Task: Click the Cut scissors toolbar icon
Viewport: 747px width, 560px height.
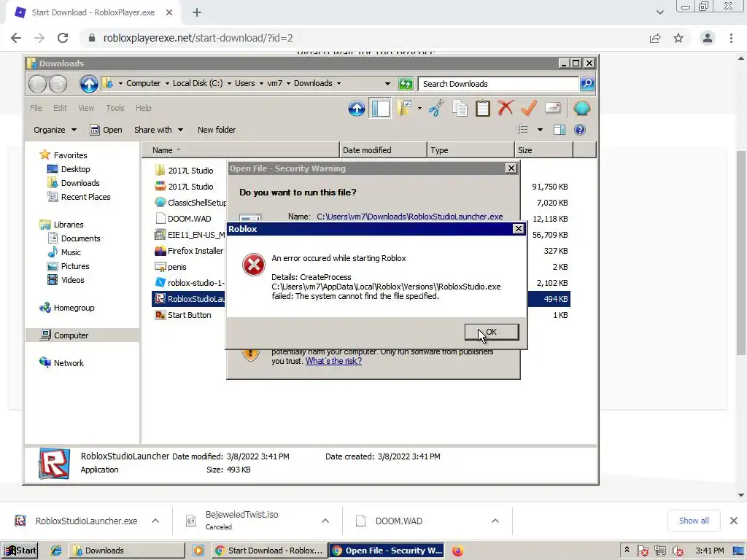Action: 436,109
